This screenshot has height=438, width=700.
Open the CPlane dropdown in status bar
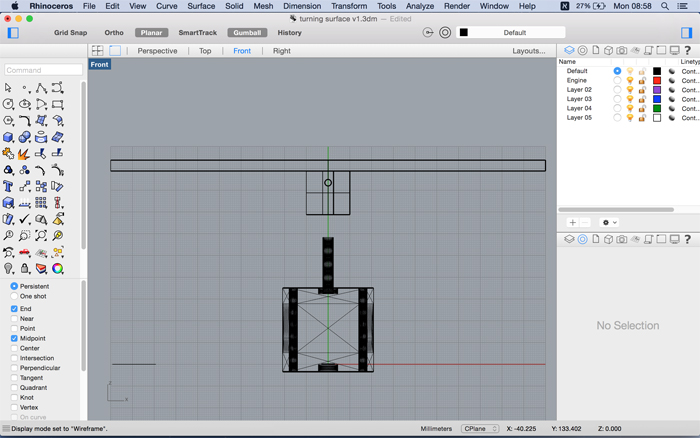pos(480,429)
